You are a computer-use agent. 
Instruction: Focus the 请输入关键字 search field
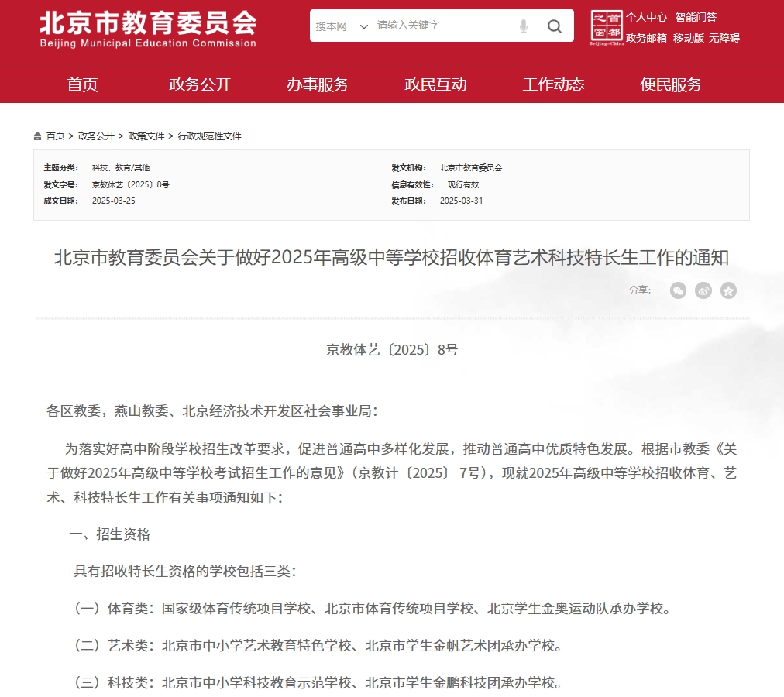[445, 26]
